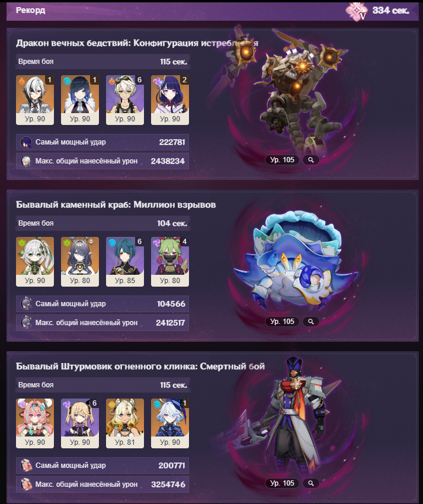This screenshot has height=504, width=423.
Task: Select Arlecchino's portrait in the first team
Action: pyautogui.click(x=35, y=100)
